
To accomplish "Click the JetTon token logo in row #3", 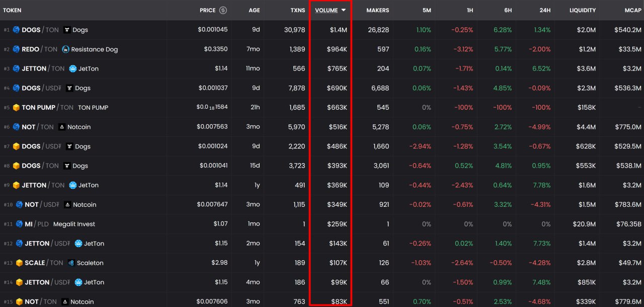I will [72, 68].
